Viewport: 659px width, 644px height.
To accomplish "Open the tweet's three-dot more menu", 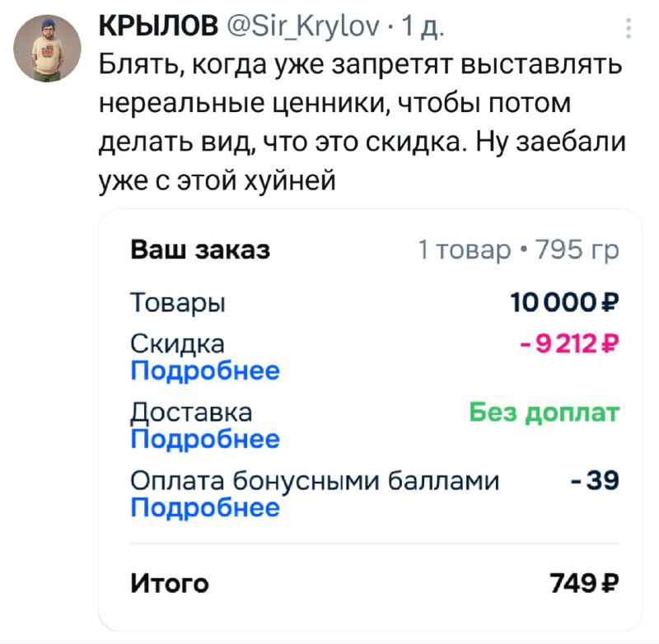I will 629,31.
